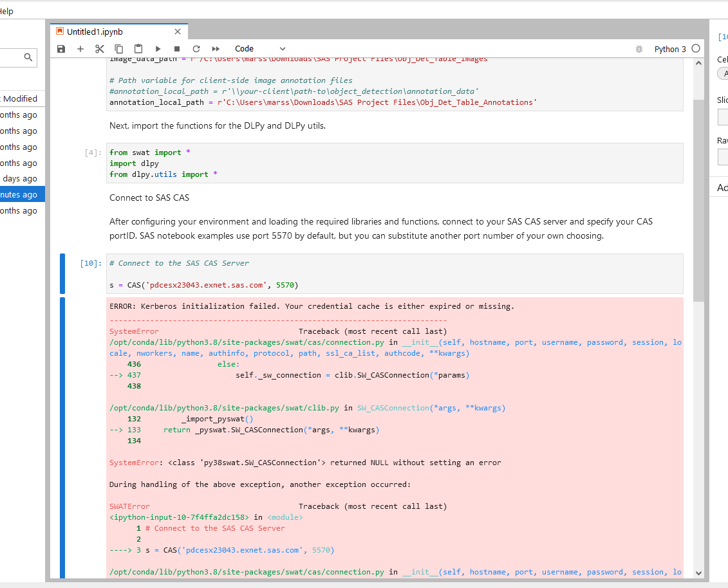Click the debugger bug icon
728x588 pixels.
pyautogui.click(x=639, y=49)
